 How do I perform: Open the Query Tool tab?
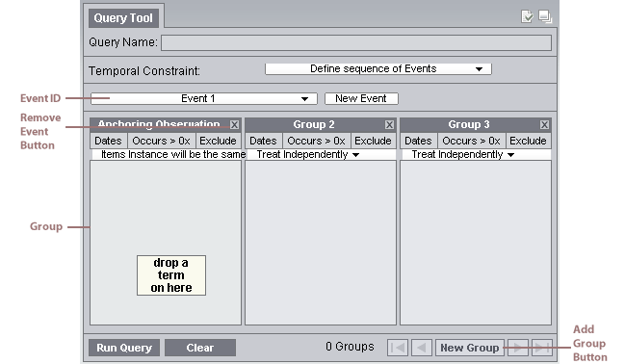pos(123,18)
